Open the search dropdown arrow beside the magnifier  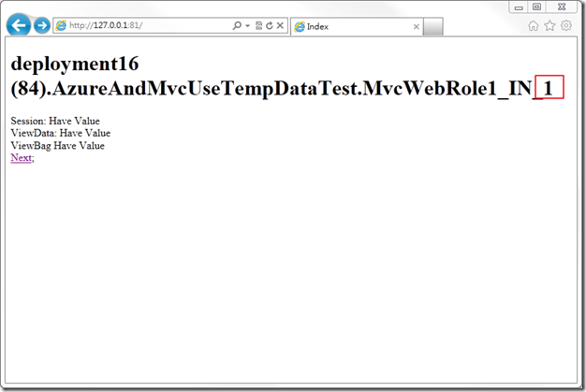coord(247,26)
